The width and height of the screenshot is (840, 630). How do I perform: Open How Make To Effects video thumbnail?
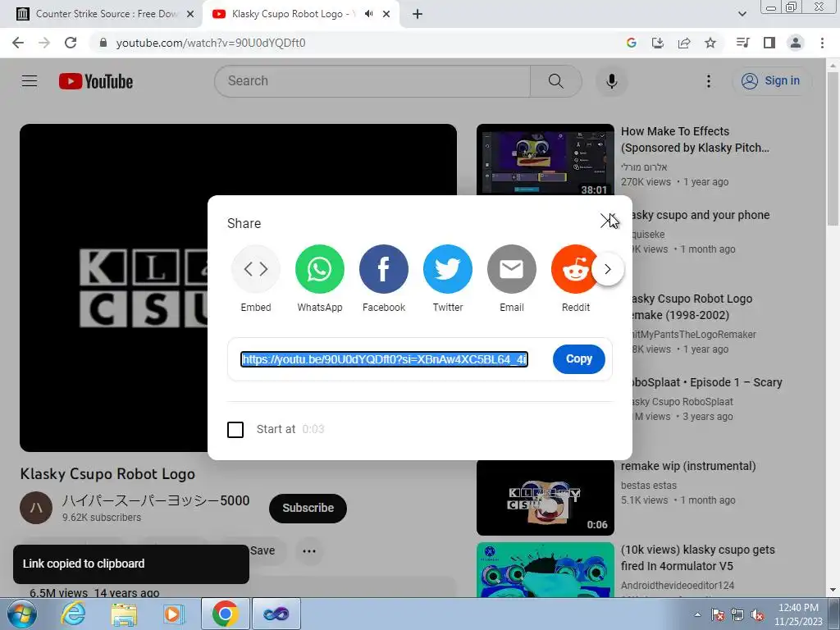(546, 159)
